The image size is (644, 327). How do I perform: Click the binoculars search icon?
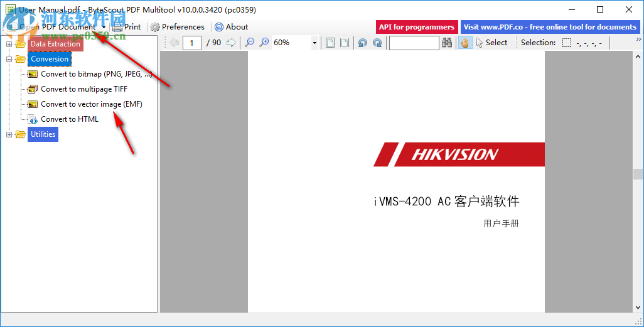[447, 42]
